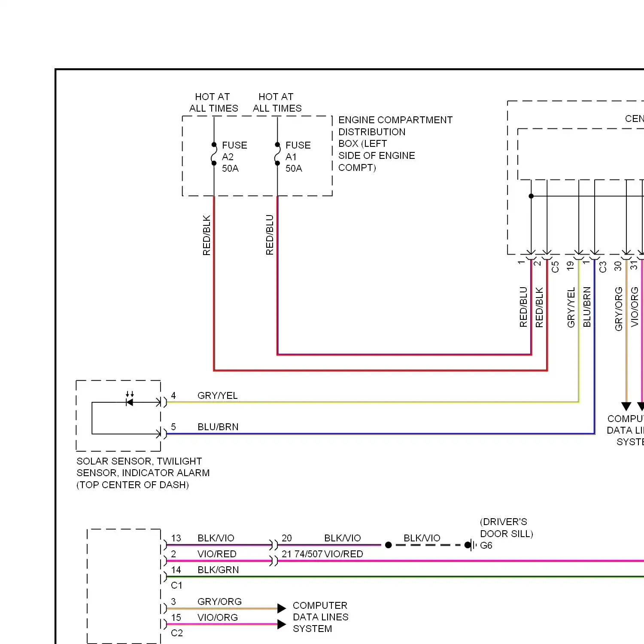This screenshot has height=644, width=644.
Task: Click the splice dot on the BLK/VIO wire
Action: coord(389,545)
